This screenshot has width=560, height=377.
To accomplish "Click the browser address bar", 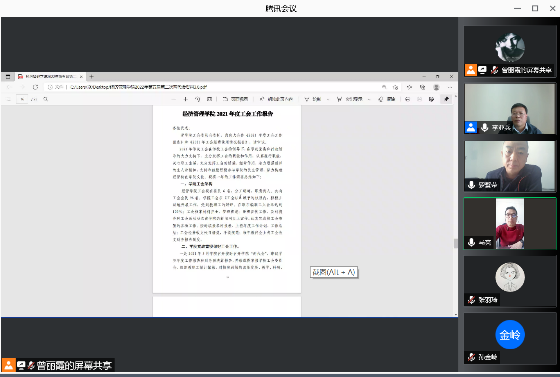I will [214, 87].
